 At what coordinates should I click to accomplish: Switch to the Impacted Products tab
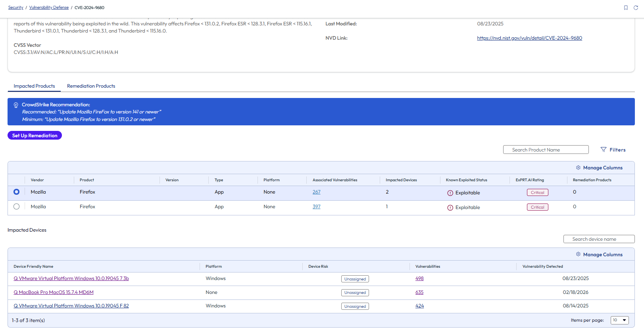pos(35,86)
